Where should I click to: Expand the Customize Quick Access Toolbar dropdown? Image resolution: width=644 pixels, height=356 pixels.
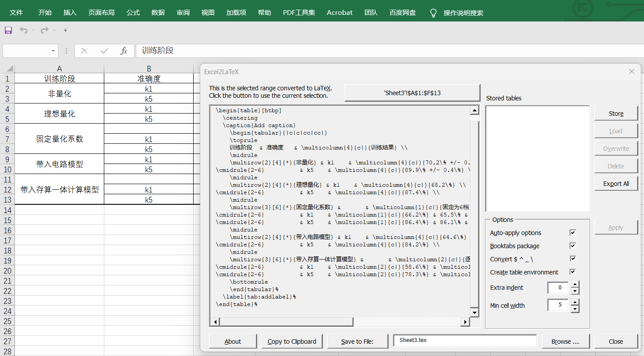click(65, 30)
